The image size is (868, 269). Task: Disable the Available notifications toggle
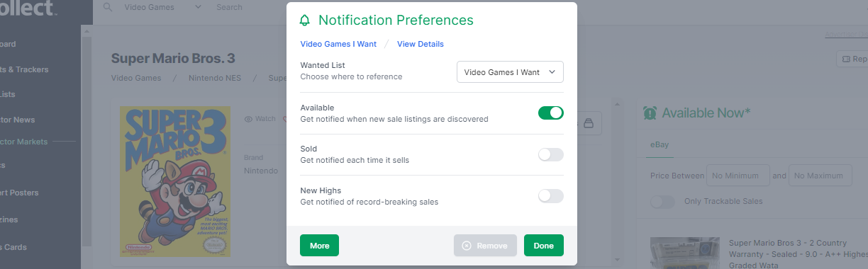pyautogui.click(x=551, y=113)
